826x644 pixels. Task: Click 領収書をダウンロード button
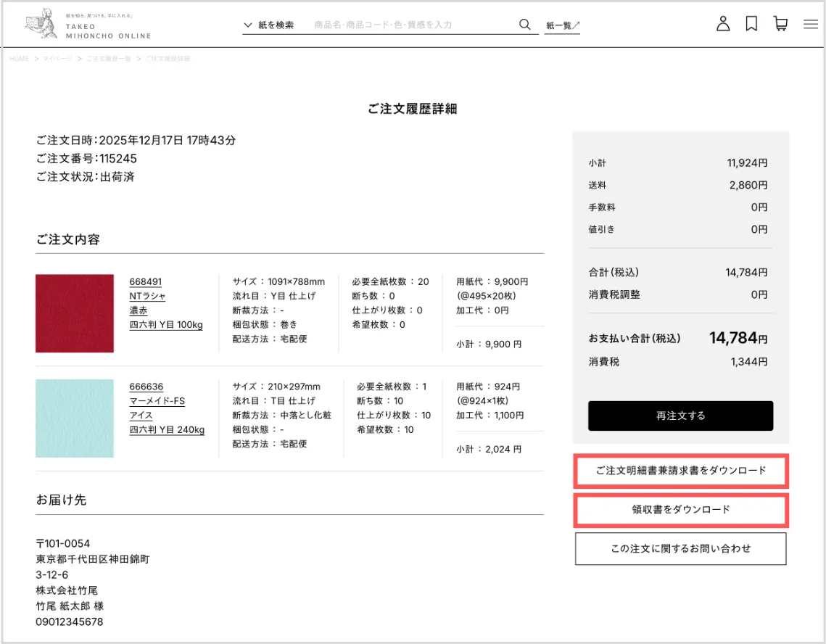681,510
